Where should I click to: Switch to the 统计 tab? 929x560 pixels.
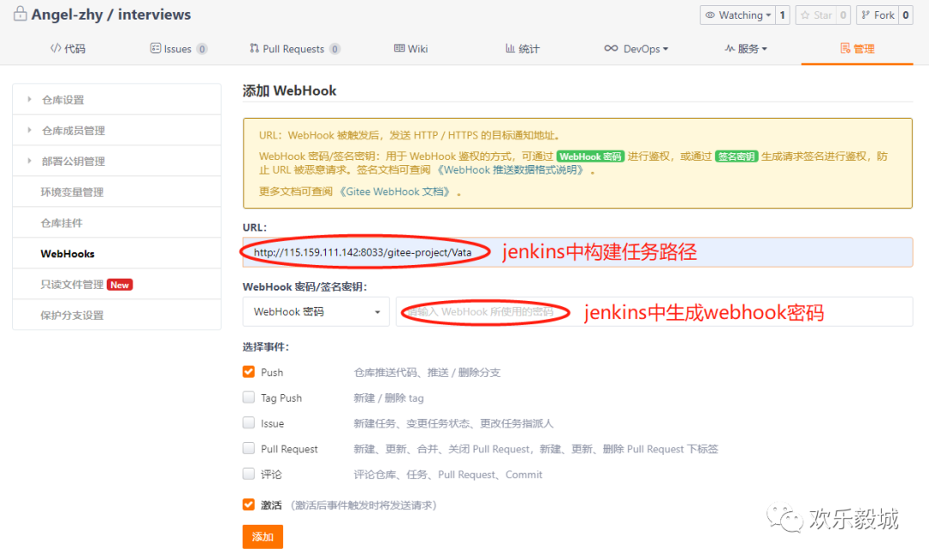point(522,48)
